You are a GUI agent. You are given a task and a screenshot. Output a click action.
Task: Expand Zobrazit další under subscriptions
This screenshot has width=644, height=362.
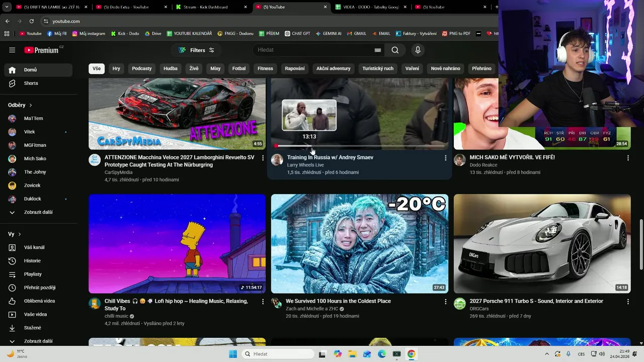click(38, 212)
